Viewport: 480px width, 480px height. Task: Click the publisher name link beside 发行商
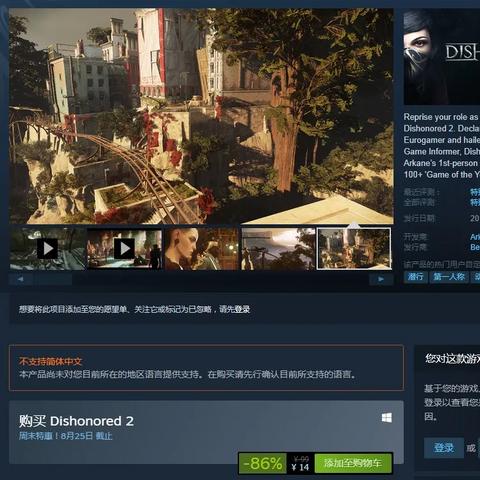tap(475, 247)
